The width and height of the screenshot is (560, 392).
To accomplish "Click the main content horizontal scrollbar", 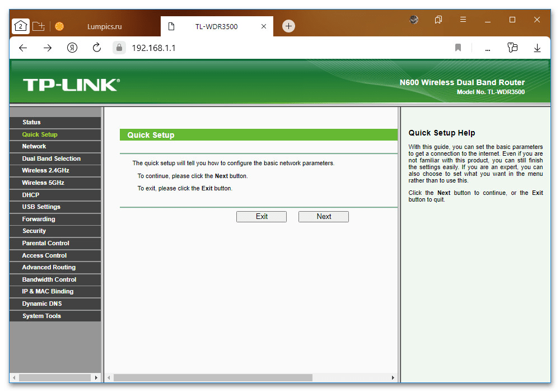I will [213, 378].
